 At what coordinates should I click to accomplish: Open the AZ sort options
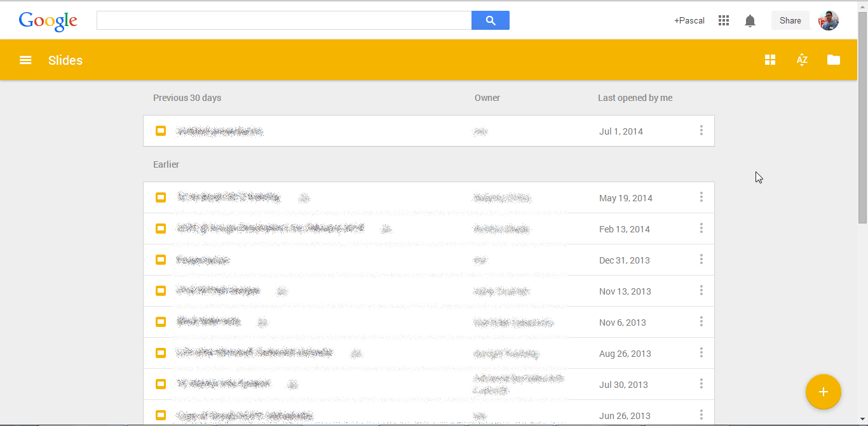tap(802, 60)
